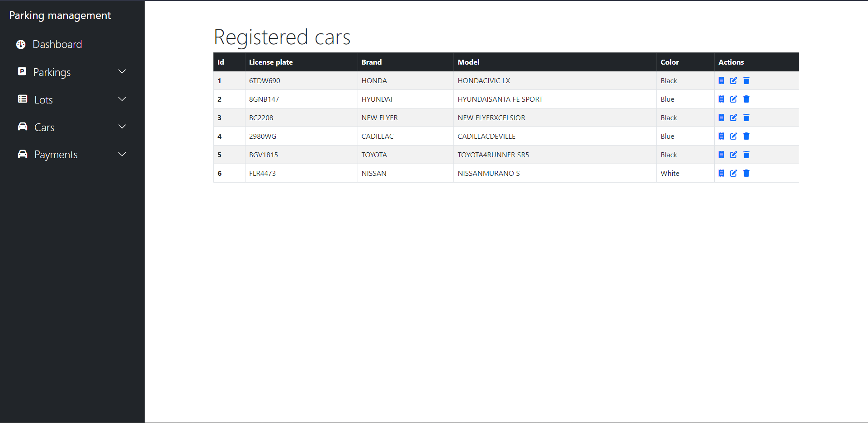Screen dimensions: 868x423
Task: Expand the Parkings section chevron
Action: point(122,71)
